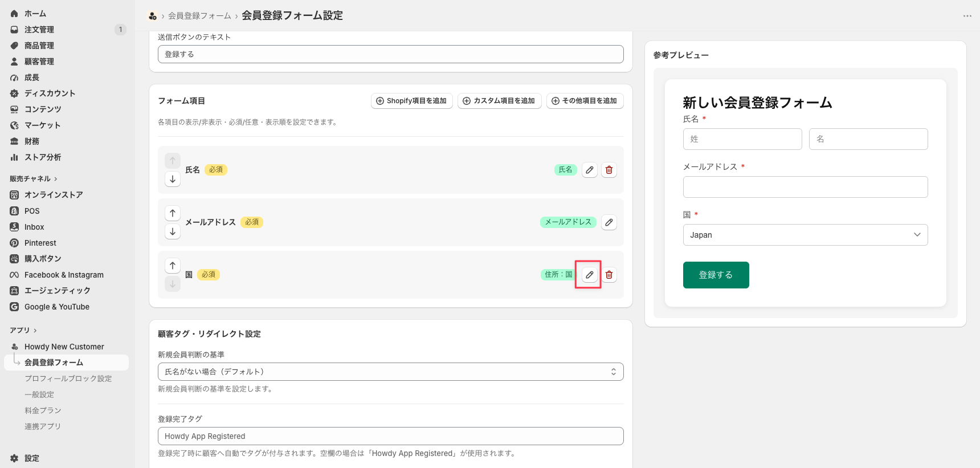Go to プロフィールブロック設定
Screen dimensions: 980x468
pos(68,379)
